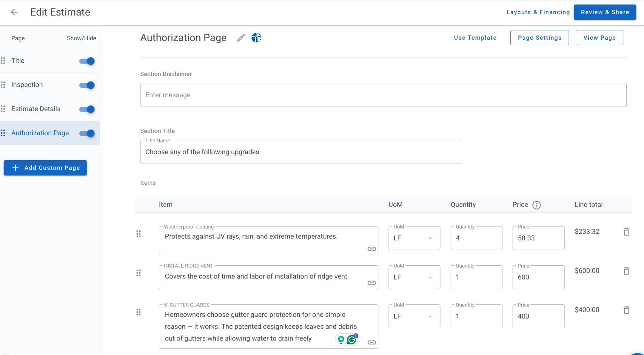The height and width of the screenshot is (355, 644).
Task: Toggle the Title page visibility off
Action: point(87,61)
